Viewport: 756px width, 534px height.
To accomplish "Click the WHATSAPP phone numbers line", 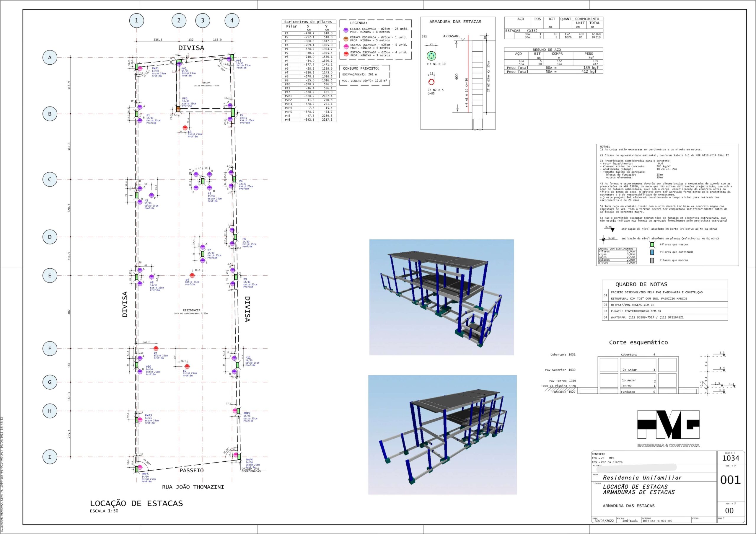I will pyautogui.click(x=647, y=317).
